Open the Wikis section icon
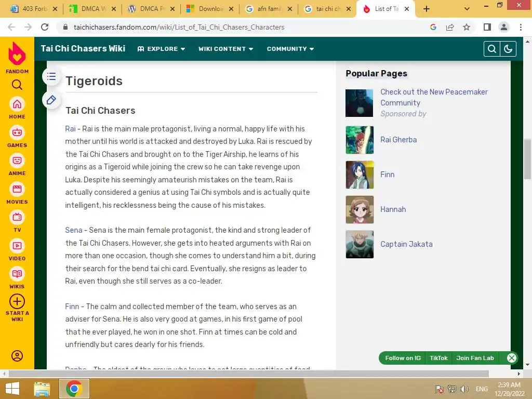This screenshot has width=532, height=399. click(x=17, y=274)
